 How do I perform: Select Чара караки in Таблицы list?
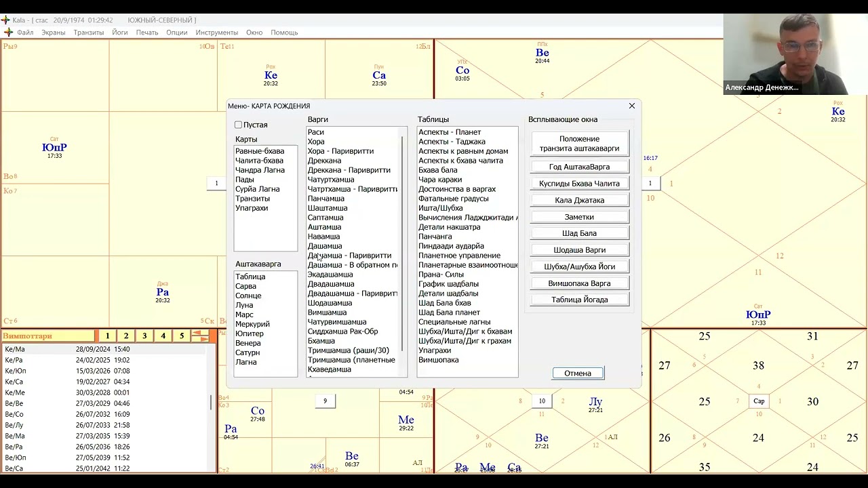point(440,180)
